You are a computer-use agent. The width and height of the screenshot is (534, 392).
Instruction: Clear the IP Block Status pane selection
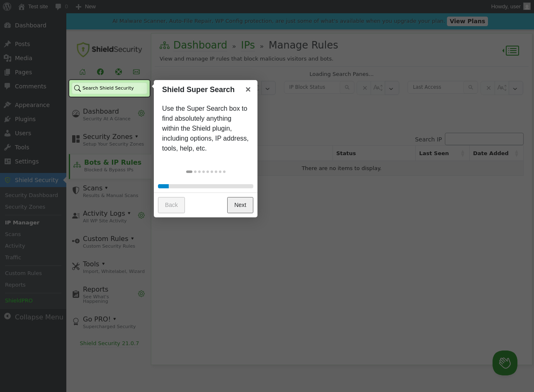tap(364, 88)
